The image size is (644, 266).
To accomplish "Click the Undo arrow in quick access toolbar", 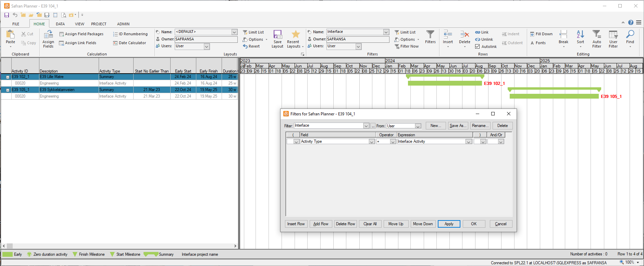I will [15, 15].
